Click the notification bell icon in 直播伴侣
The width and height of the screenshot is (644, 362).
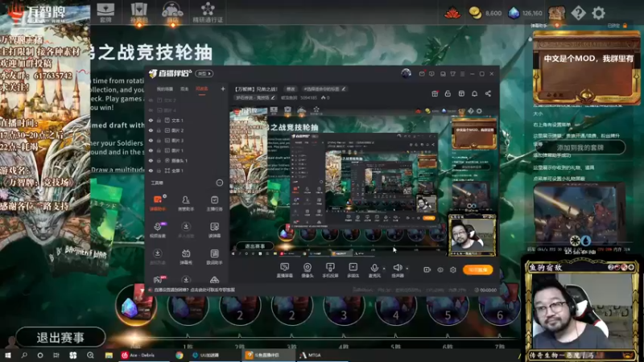pyautogui.click(x=474, y=93)
